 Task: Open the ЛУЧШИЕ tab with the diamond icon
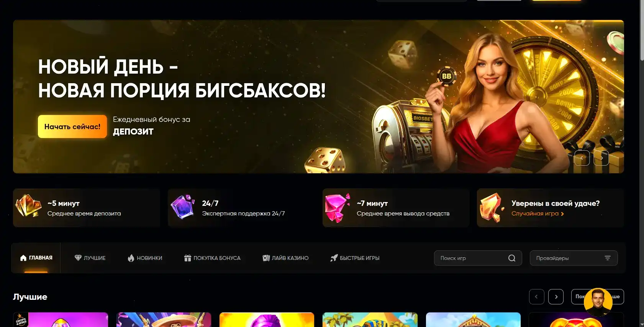[x=90, y=258]
